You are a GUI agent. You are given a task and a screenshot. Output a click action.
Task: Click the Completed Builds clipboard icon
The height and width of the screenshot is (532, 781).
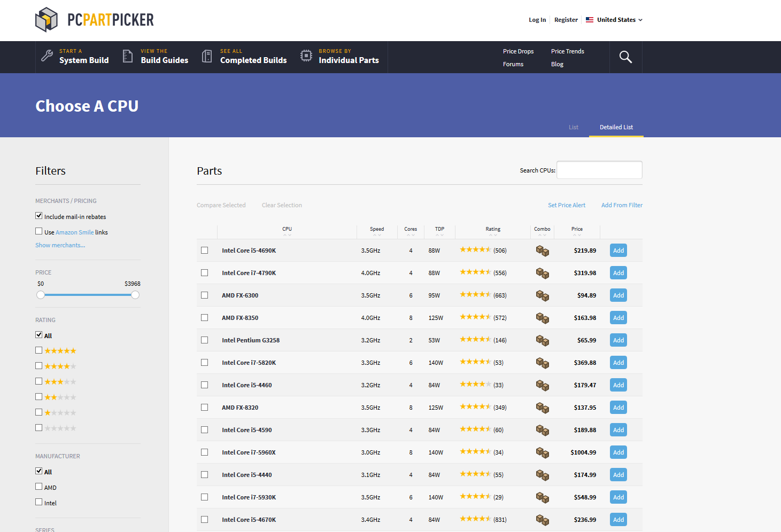[207, 56]
